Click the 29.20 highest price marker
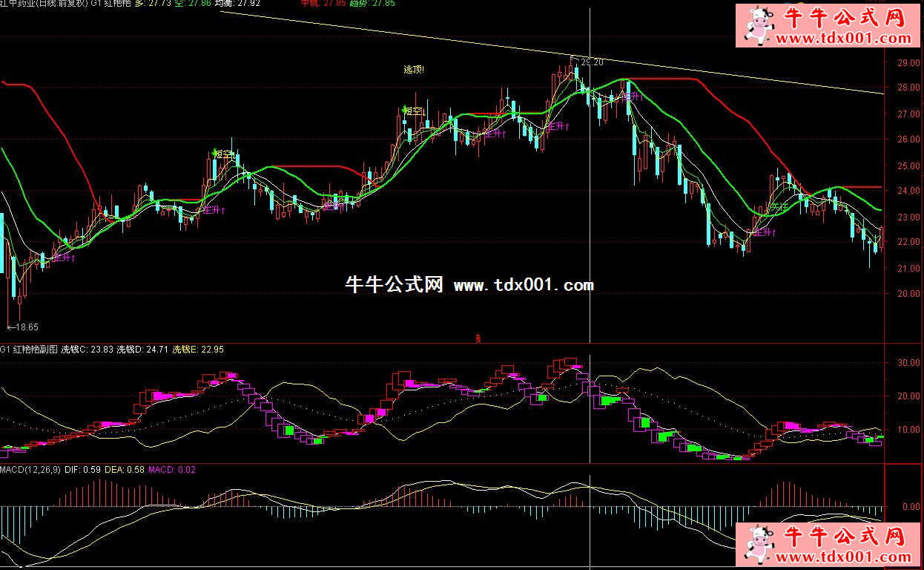924x570 pixels. [587, 62]
